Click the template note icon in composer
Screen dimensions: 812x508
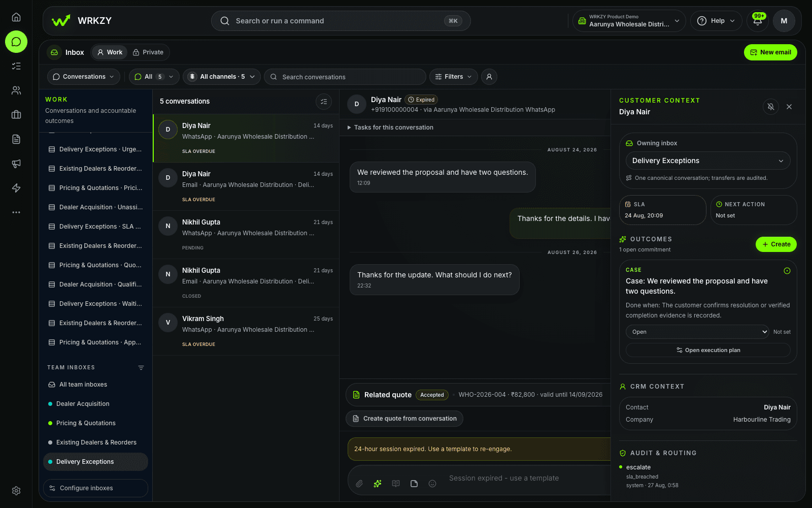pyautogui.click(x=414, y=484)
